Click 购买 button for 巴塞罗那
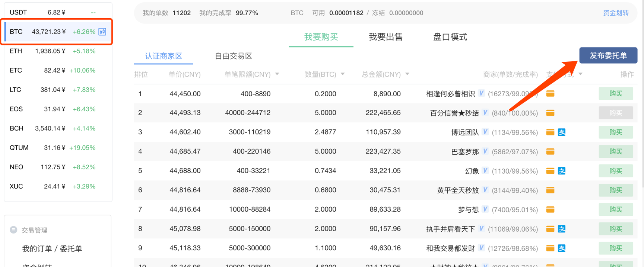The image size is (644, 267). tap(616, 151)
